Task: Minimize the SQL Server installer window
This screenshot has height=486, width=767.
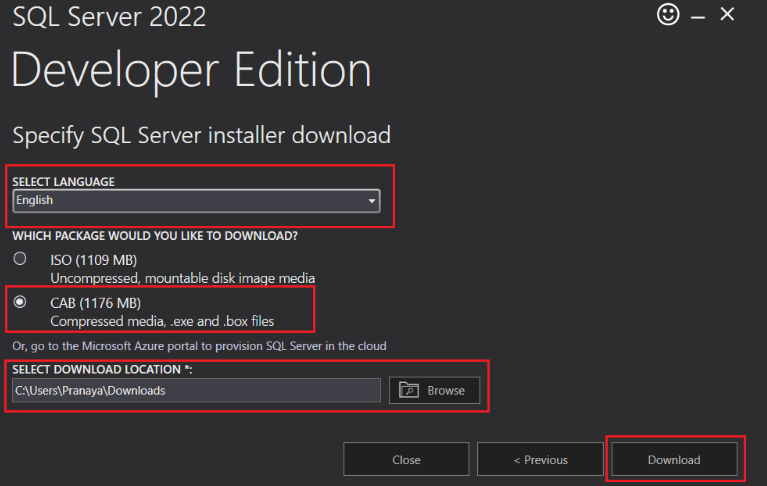Action: (x=698, y=18)
